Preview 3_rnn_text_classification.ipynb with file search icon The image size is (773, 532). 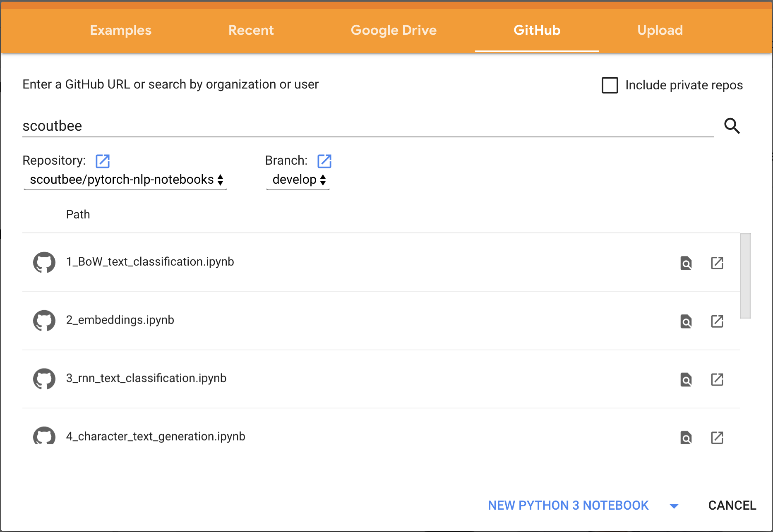click(686, 380)
